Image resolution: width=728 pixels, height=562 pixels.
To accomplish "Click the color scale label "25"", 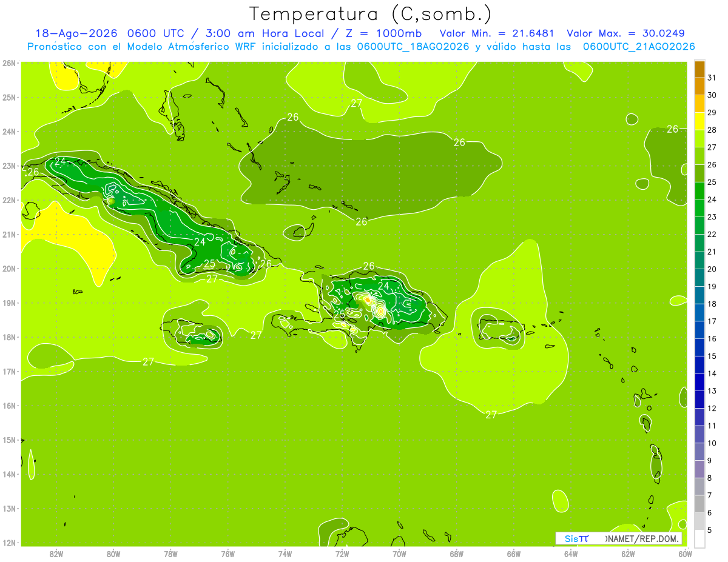I will coord(712,182).
